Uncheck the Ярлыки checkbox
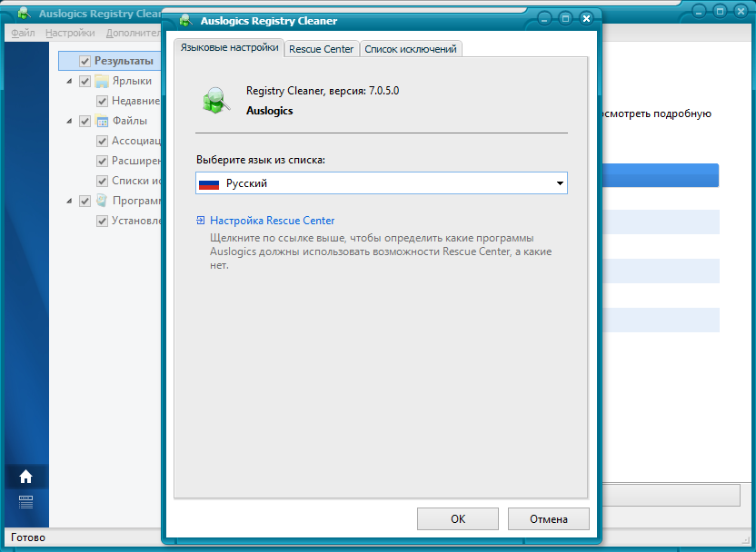 point(85,81)
